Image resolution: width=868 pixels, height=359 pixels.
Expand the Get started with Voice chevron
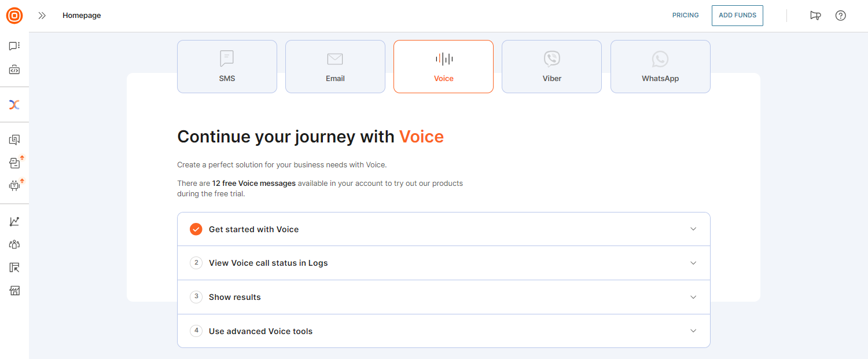[693, 229]
